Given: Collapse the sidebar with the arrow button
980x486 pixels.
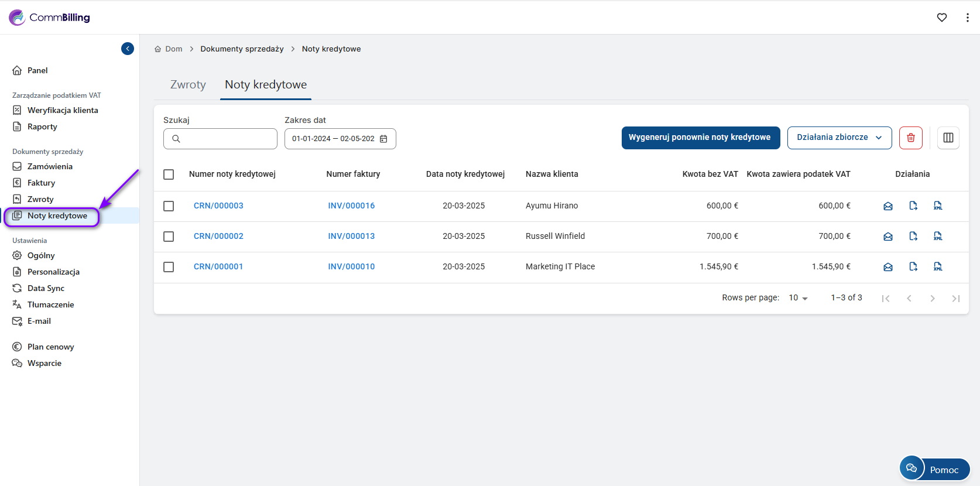Looking at the screenshot, I should [128, 49].
